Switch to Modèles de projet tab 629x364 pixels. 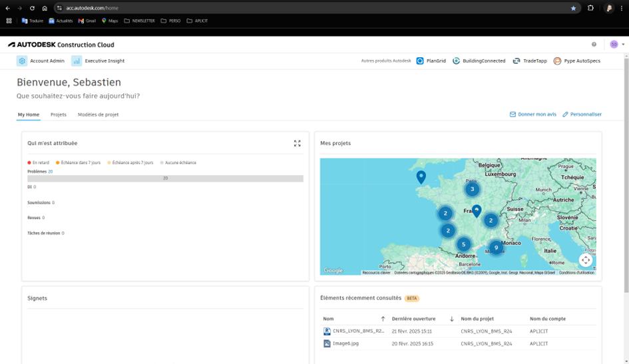click(x=98, y=114)
